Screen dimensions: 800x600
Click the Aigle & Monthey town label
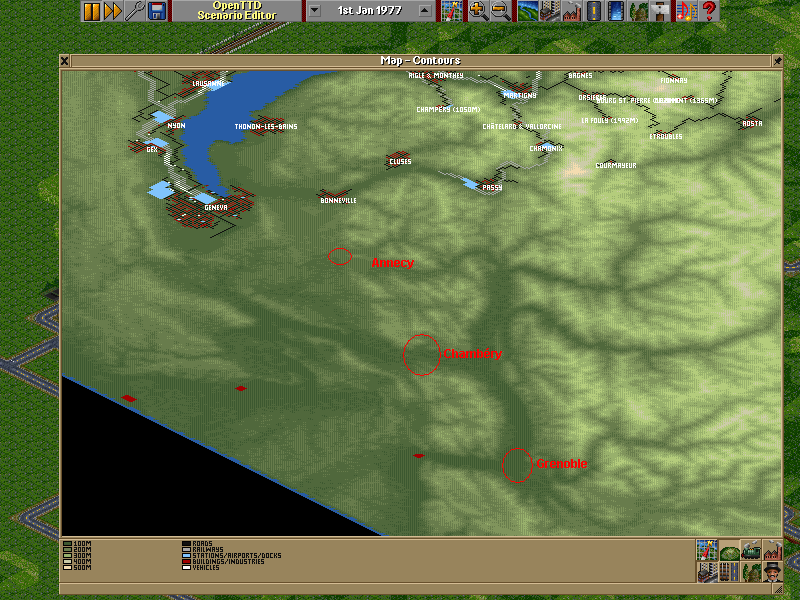tap(436, 76)
